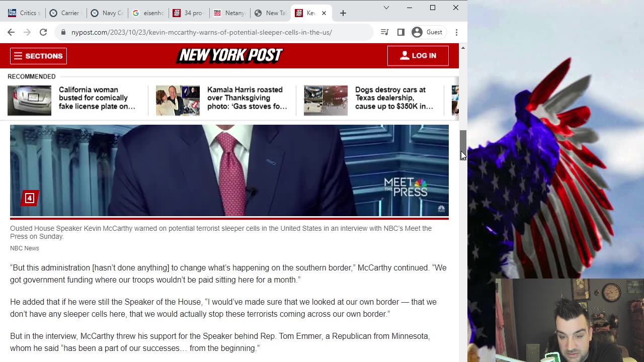Open the Kamala Harris Thanksgiving photo story

click(247, 98)
